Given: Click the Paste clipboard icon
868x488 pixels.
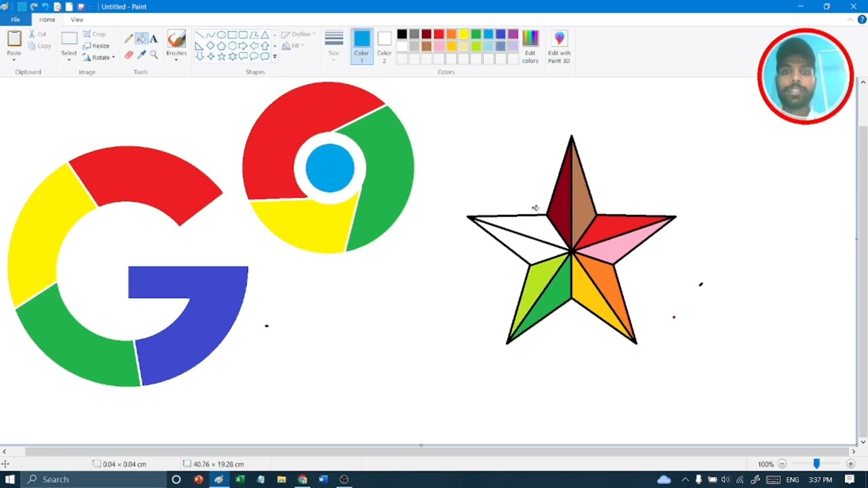Looking at the screenshot, I should (x=14, y=39).
